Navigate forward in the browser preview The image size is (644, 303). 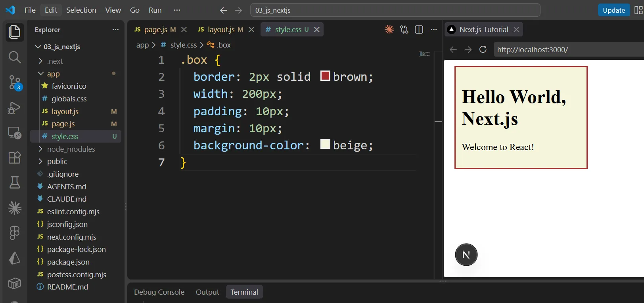pyautogui.click(x=468, y=50)
